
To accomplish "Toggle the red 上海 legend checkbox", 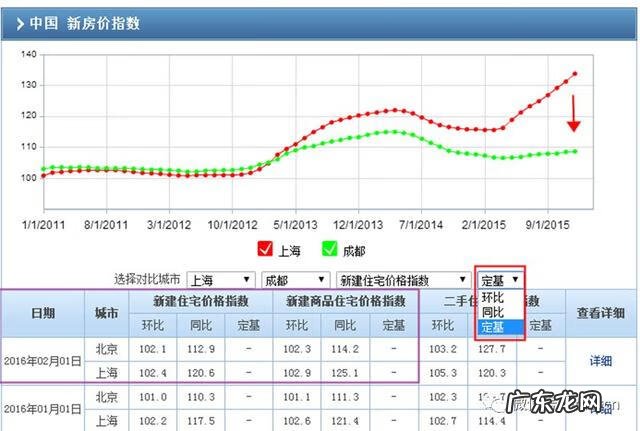I will click(x=265, y=249).
